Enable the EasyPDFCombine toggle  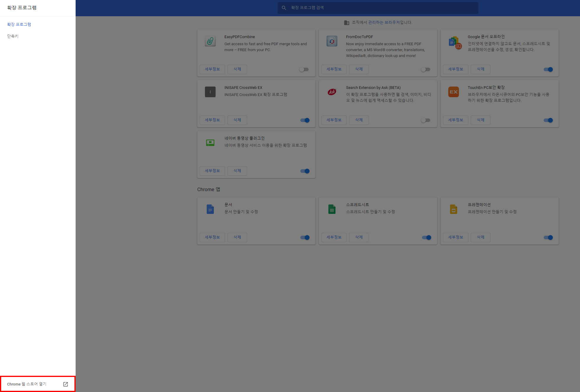tap(304, 69)
